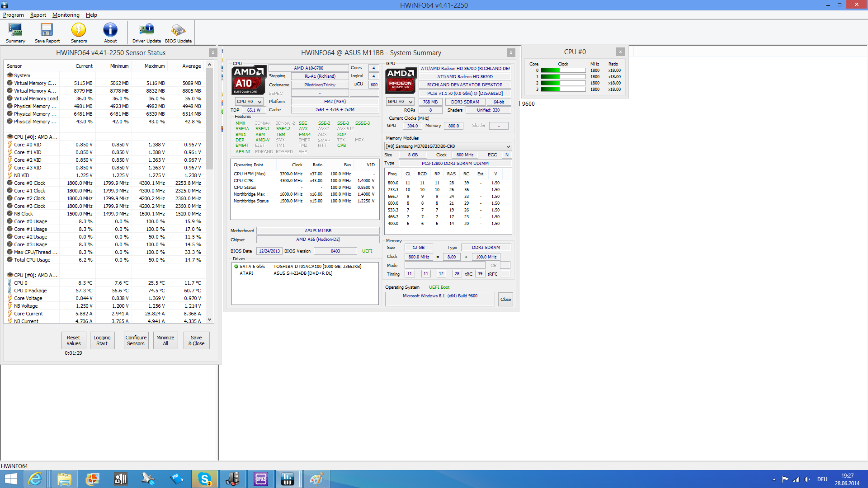
Task: Open the Report menu
Action: [38, 15]
